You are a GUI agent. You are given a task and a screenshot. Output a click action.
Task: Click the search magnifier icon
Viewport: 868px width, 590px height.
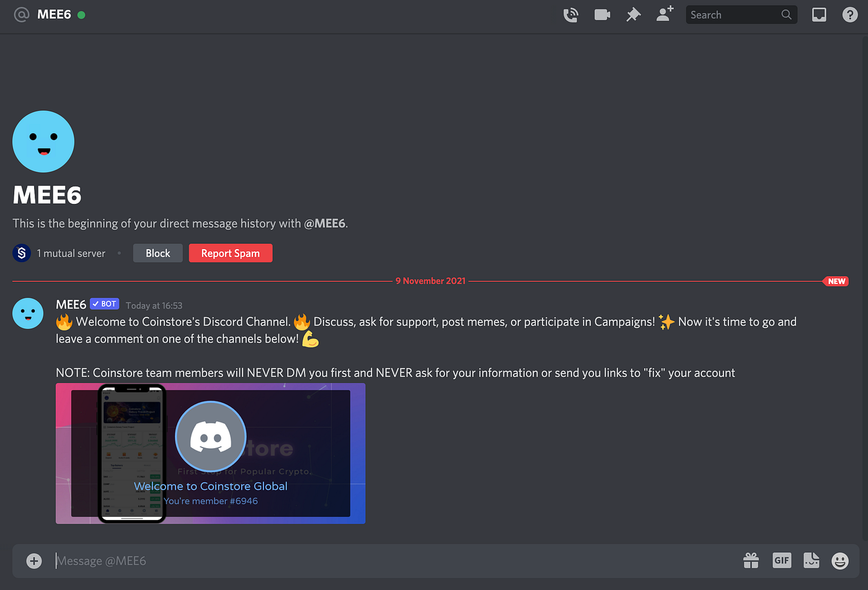pyautogui.click(x=786, y=15)
